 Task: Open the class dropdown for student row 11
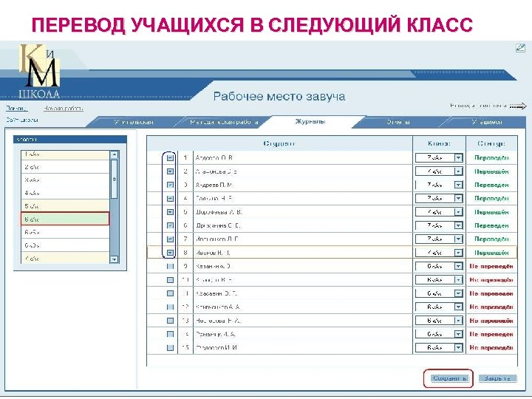458,293
